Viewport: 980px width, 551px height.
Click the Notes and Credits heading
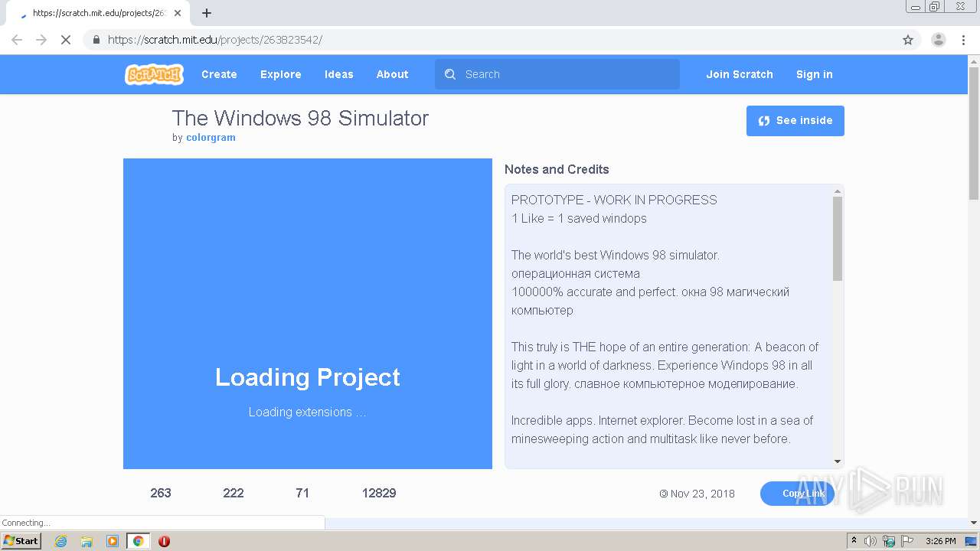pos(557,169)
